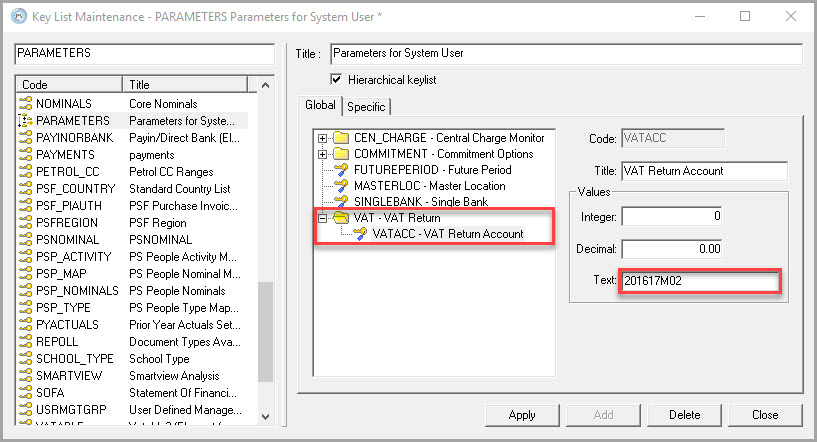
Task: Expand the CEN_CHARGE tree node
Action: [322, 138]
